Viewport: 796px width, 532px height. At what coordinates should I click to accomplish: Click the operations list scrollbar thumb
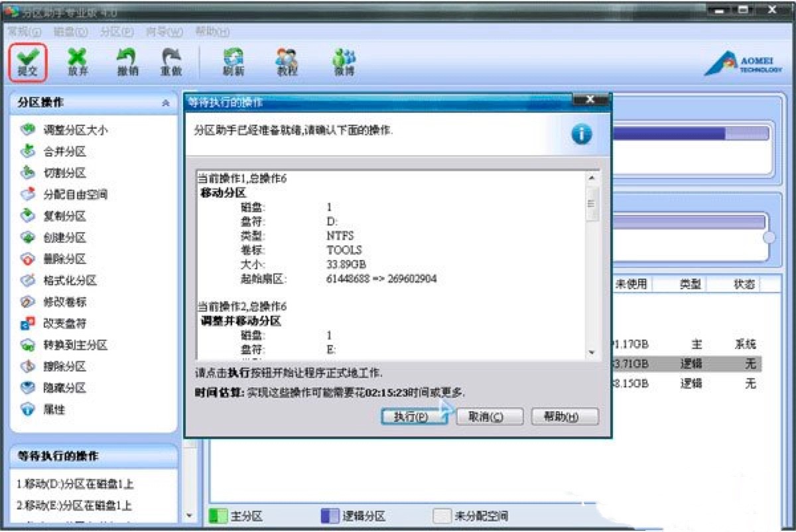(x=591, y=204)
